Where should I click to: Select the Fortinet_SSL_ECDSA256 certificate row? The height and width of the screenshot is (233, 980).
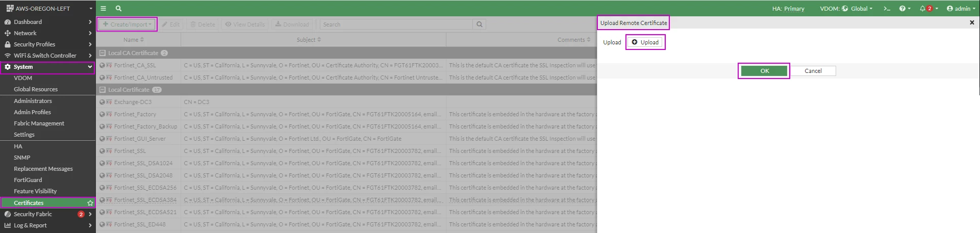(346, 188)
